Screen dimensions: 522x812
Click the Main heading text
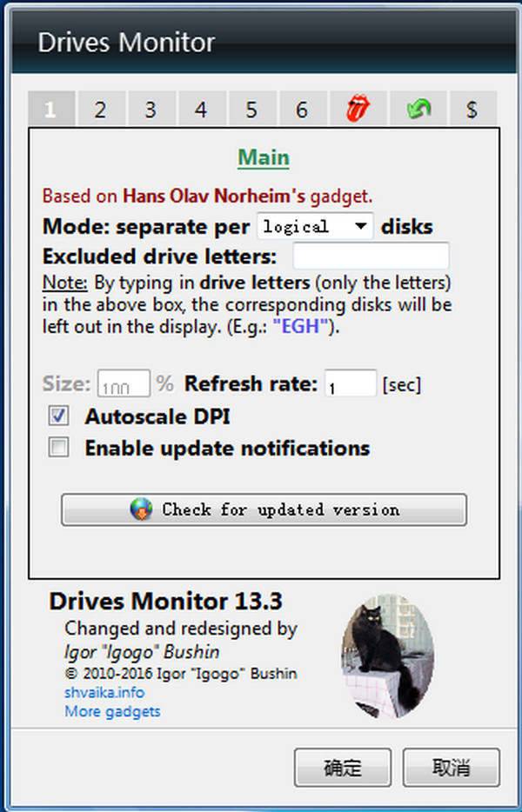tap(264, 157)
